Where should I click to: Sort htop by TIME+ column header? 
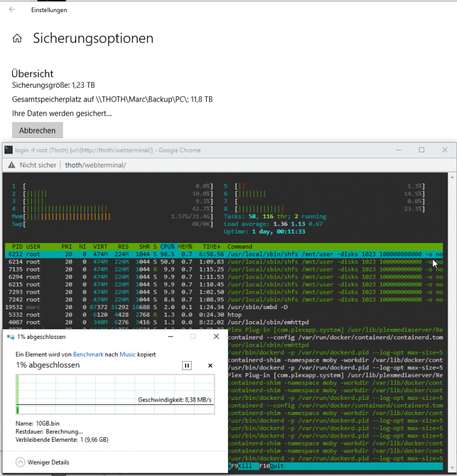tap(211, 246)
